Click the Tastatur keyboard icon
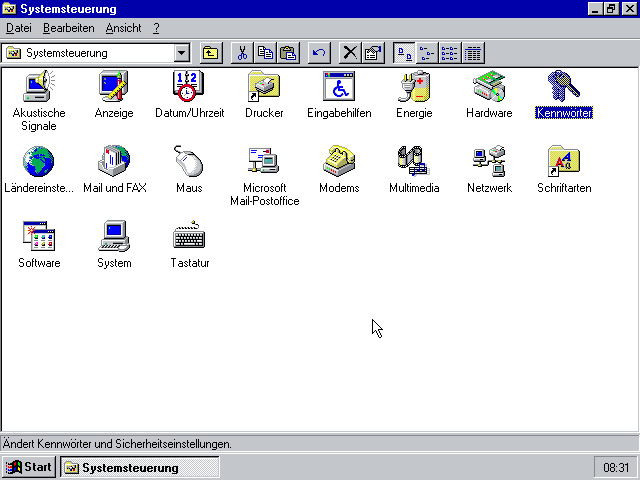The height and width of the screenshot is (480, 640). (189, 236)
